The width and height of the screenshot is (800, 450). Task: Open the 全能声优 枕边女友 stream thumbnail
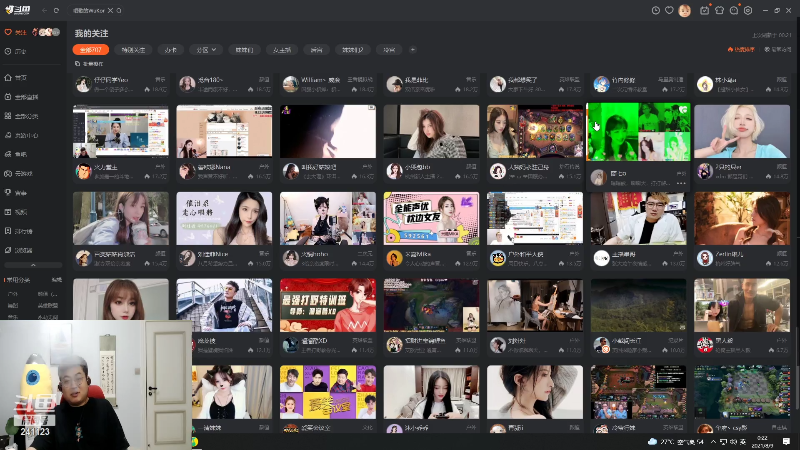(431, 218)
